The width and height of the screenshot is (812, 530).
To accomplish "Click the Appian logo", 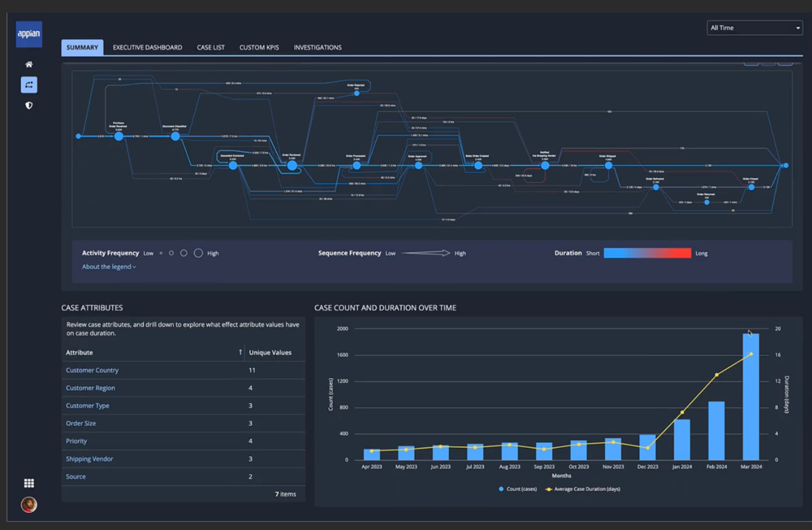I will [x=29, y=34].
